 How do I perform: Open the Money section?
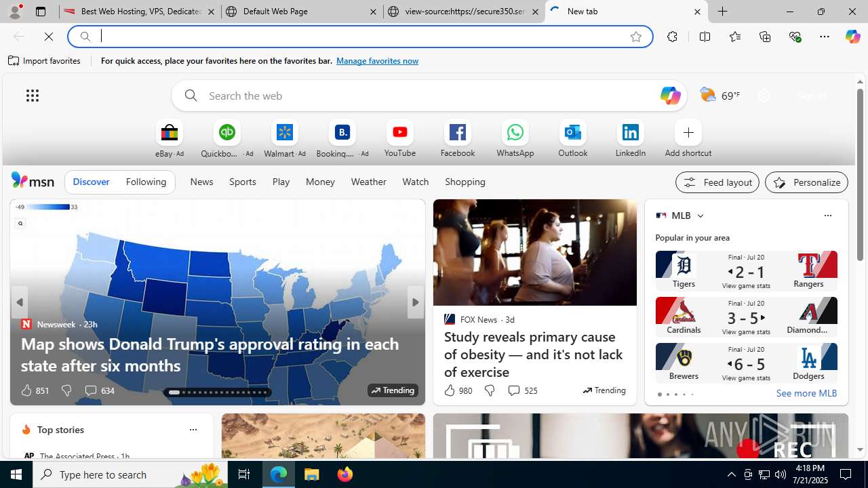320,182
